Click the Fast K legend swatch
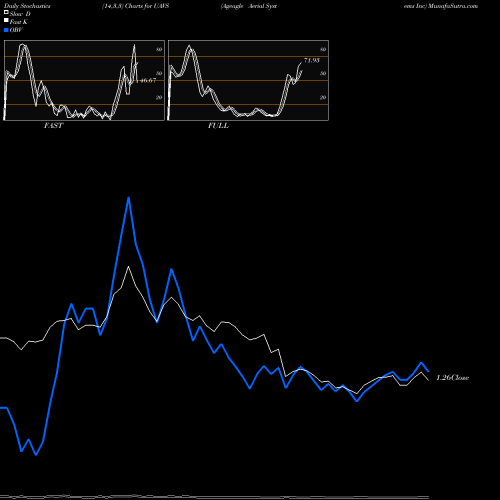This screenshot has width=500, height=500. pos(6,21)
